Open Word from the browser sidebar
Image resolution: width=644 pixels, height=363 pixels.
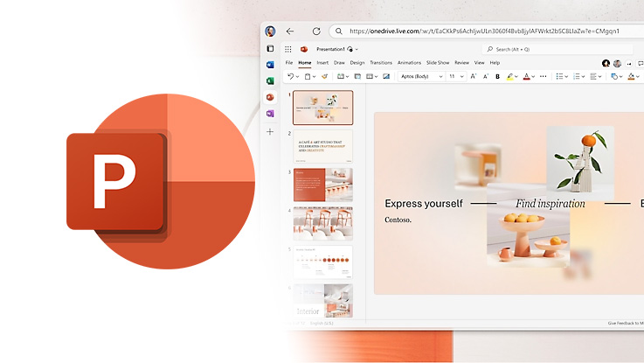(270, 65)
